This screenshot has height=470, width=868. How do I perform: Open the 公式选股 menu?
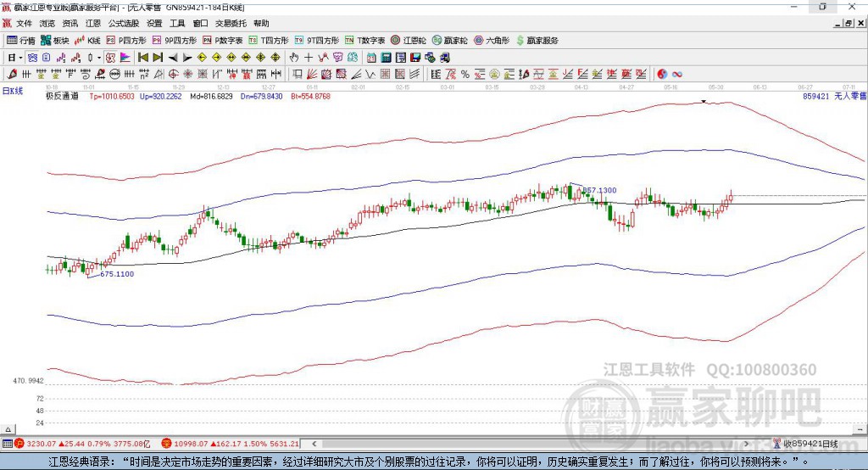click(x=124, y=23)
